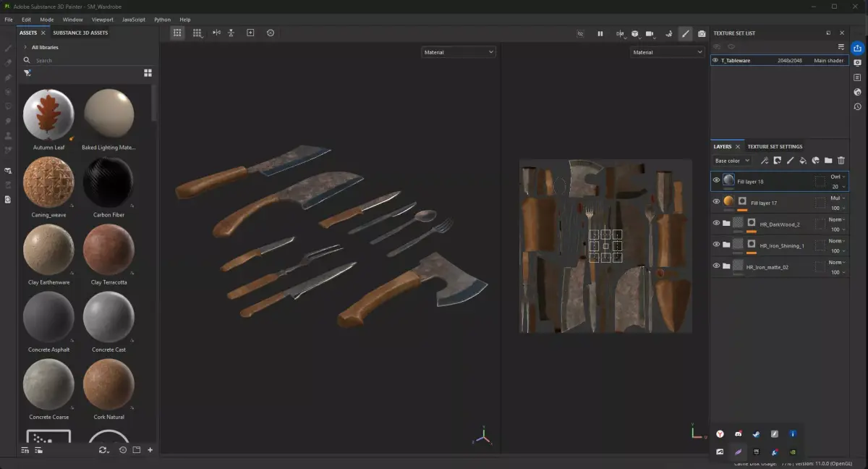Screen dimensions: 868x469
Task: Click the crossed-eye hide icon in viewport toolbar
Action: tap(580, 33)
